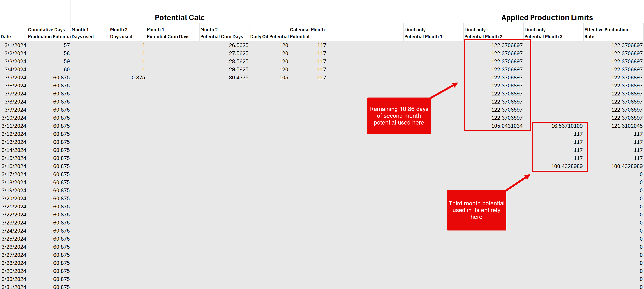Click the 121.6102045 effective rate cell
The width and height of the screenshot is (644, 289).
point(627,126)
